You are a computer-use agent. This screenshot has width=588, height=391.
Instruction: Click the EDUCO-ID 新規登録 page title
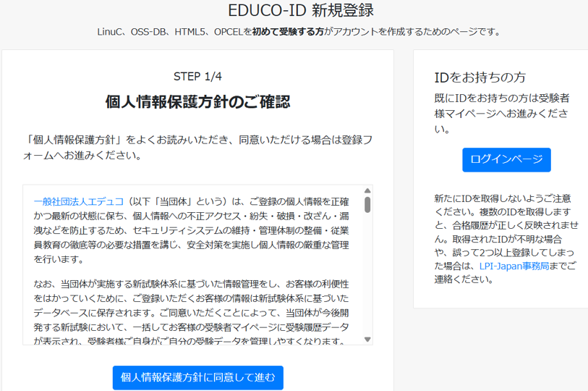[301, 10]
